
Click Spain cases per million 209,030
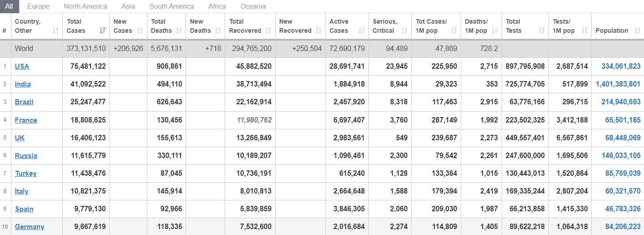click(x=444, y=209)
